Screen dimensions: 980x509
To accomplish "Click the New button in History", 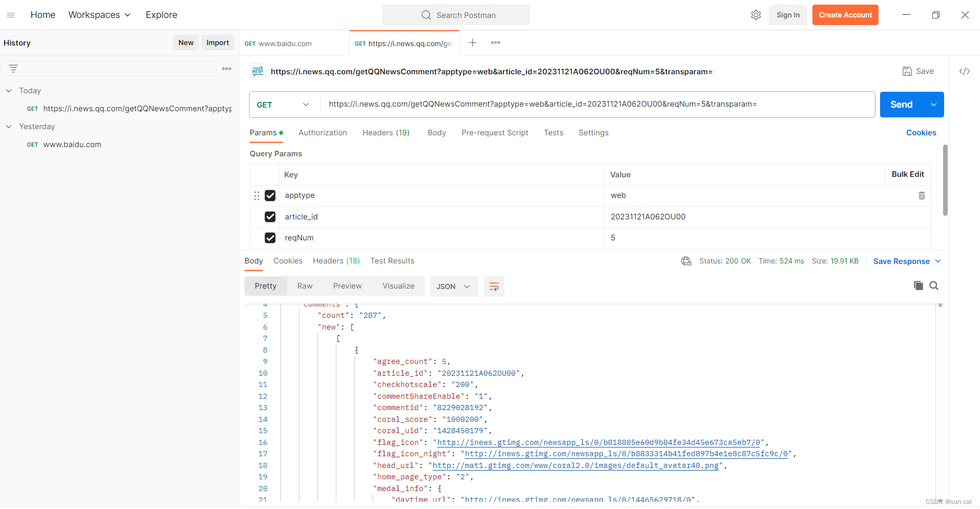I will pyautogui.click(x=186, y=43).
